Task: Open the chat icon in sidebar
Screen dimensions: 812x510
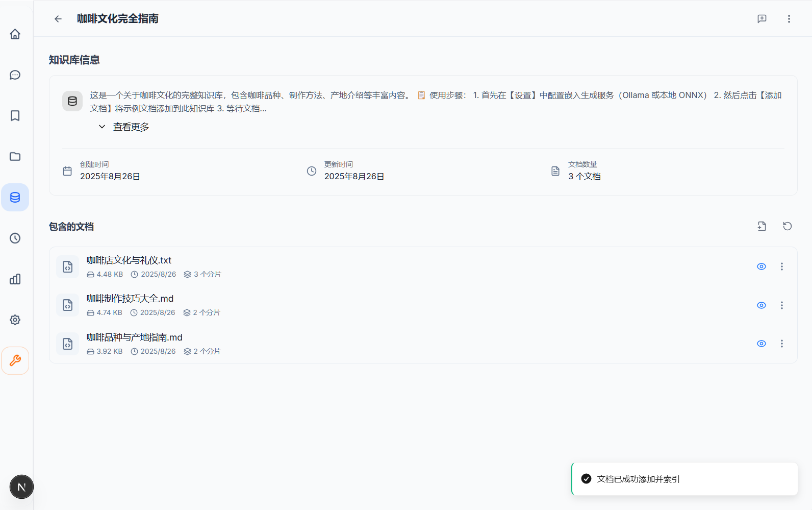Action: (x=15, y=75)
